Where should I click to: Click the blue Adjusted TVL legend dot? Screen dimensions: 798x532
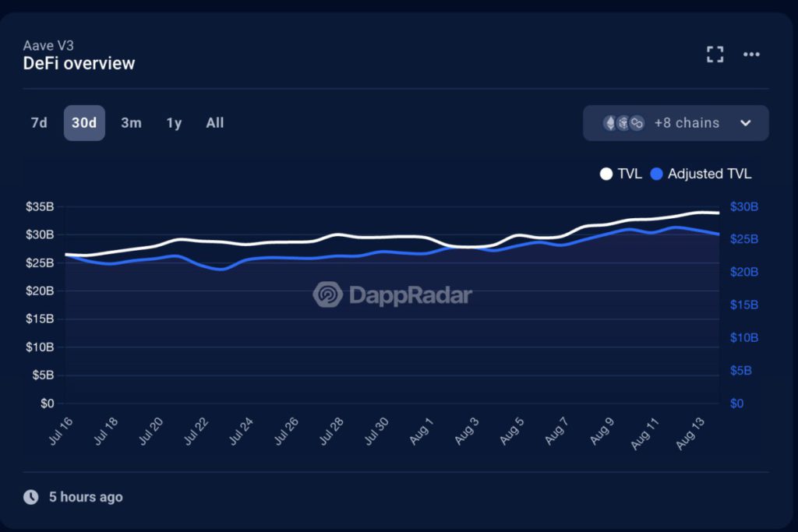tap(656, 174)
